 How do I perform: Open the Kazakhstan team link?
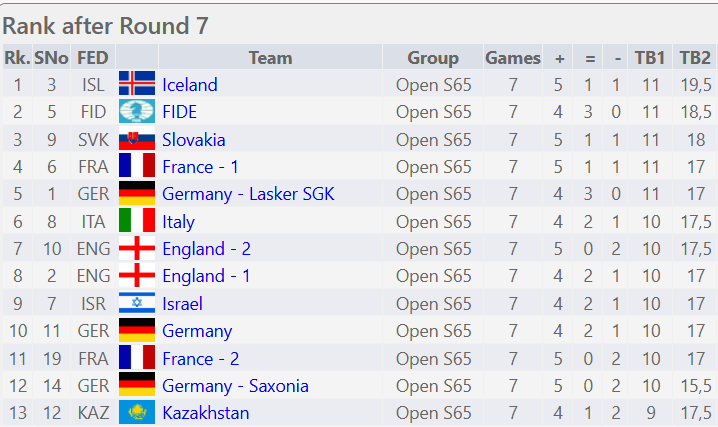click(x=205, y=412)
